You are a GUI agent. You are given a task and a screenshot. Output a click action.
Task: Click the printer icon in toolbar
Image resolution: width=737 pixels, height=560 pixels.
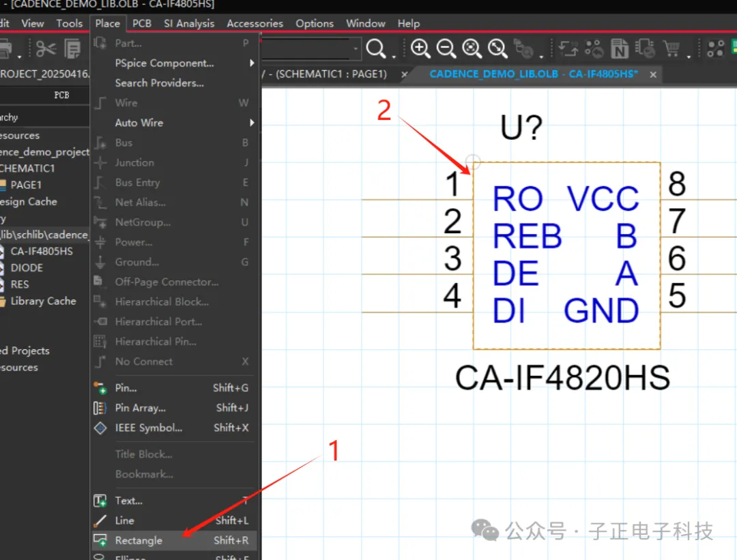click(5, 49)
